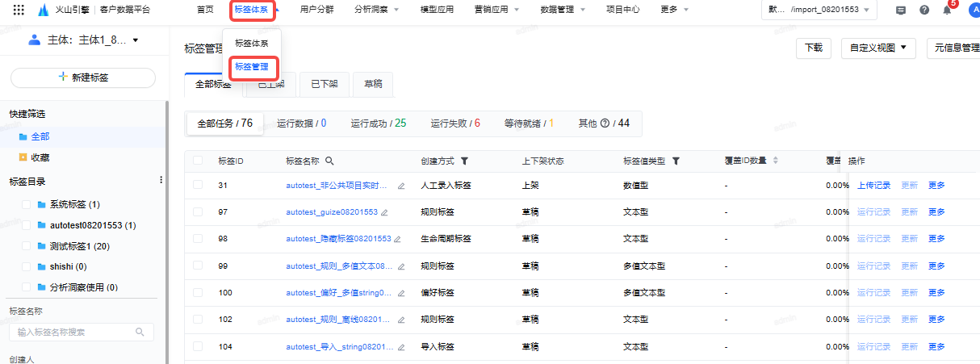Sort by the 覆盖ID数量 column arrows
Image resolution: width=980 pixels, height=364 pixels.
pyautogui.click(x=776, y=161)
